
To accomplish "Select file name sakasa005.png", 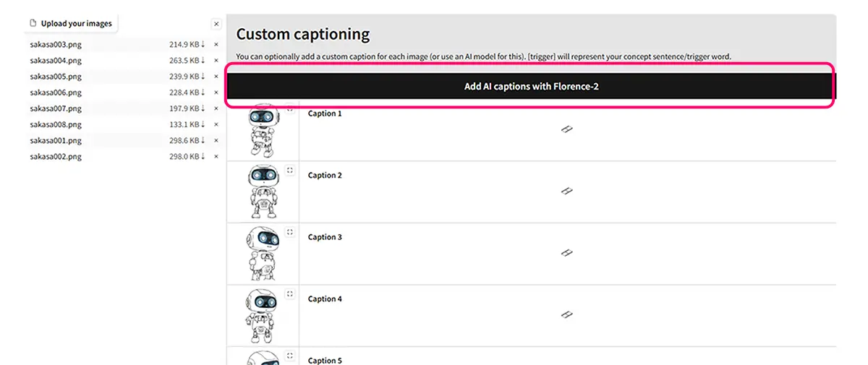I will tap(56, 76).
